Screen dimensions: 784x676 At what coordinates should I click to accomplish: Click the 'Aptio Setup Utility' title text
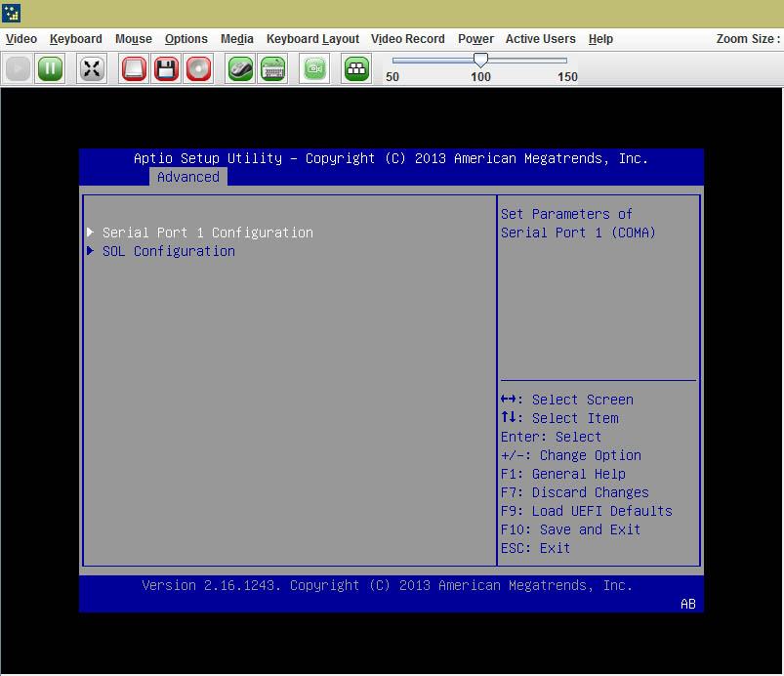(208, 158)
